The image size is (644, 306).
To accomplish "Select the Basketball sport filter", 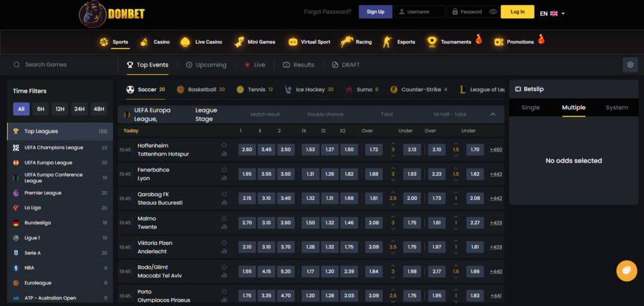I will coord(201,89).
